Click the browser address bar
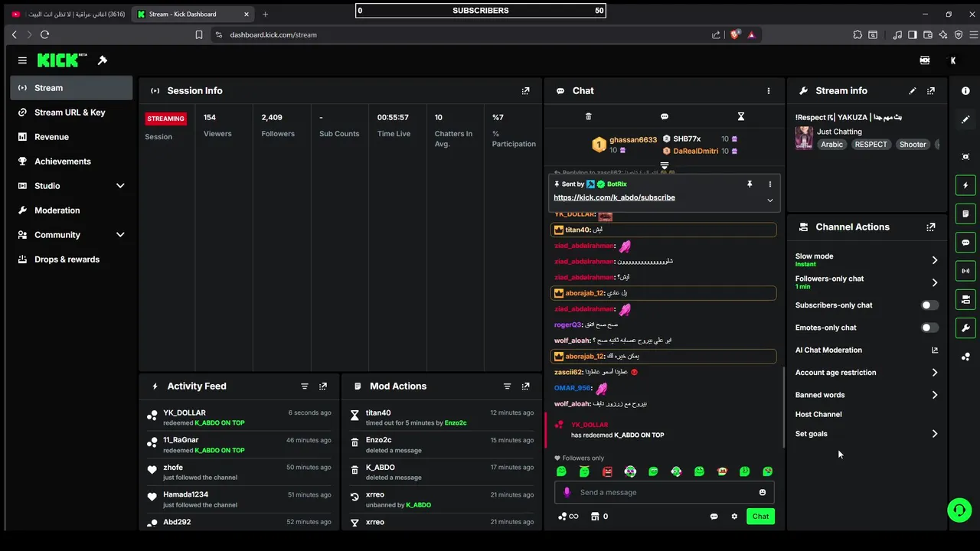This screenshot has width=980, height=551. pos(459,34)
